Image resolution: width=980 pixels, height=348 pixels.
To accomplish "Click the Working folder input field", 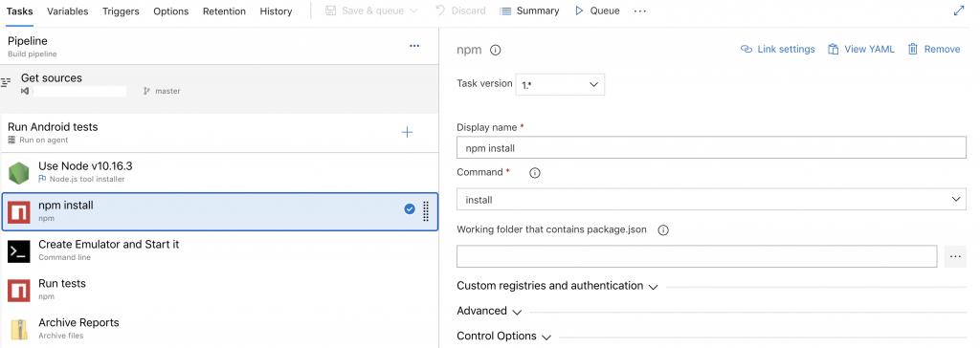I will pos(697,256).
